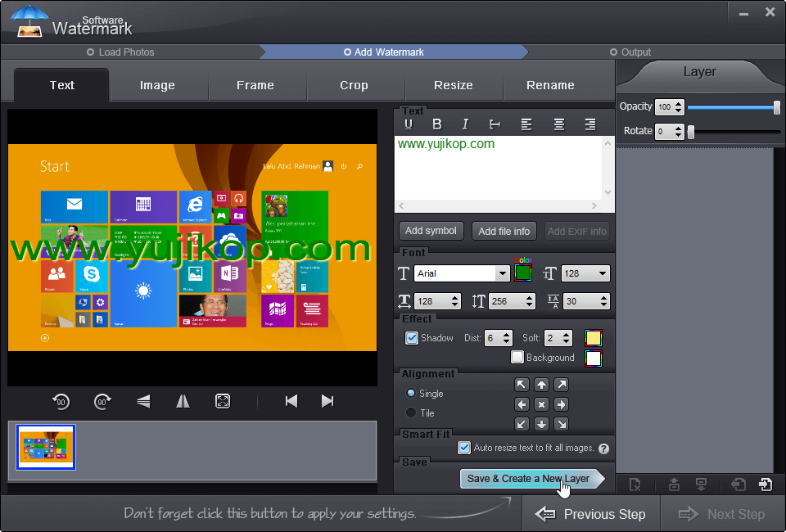786x532 pixels.
Task: Align watermark to middle left
Action: (x=522, y=404)
